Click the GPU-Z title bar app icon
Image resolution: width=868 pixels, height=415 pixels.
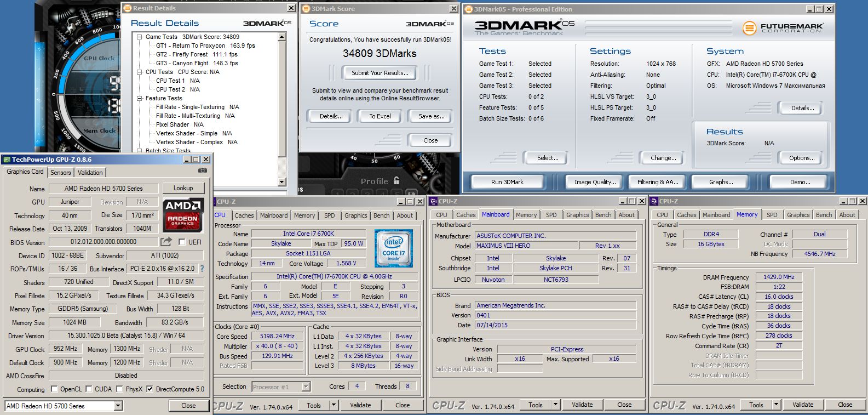7,160
